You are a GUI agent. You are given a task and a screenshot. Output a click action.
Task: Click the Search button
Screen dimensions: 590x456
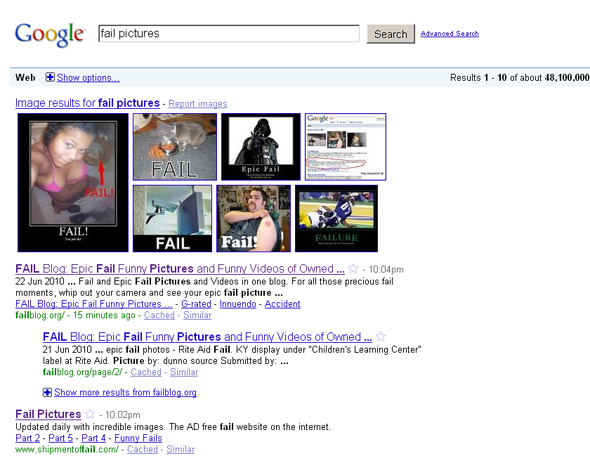[391, 34]
